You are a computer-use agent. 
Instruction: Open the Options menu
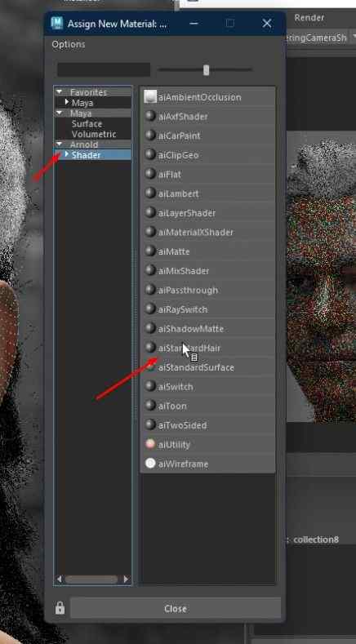point(69,44)
